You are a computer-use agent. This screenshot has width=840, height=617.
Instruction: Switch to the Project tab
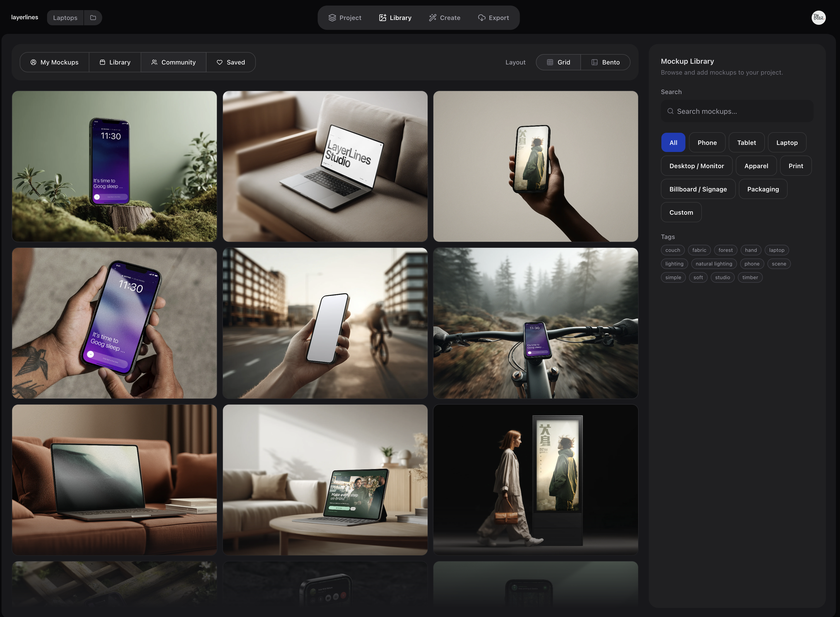point(345,17)
